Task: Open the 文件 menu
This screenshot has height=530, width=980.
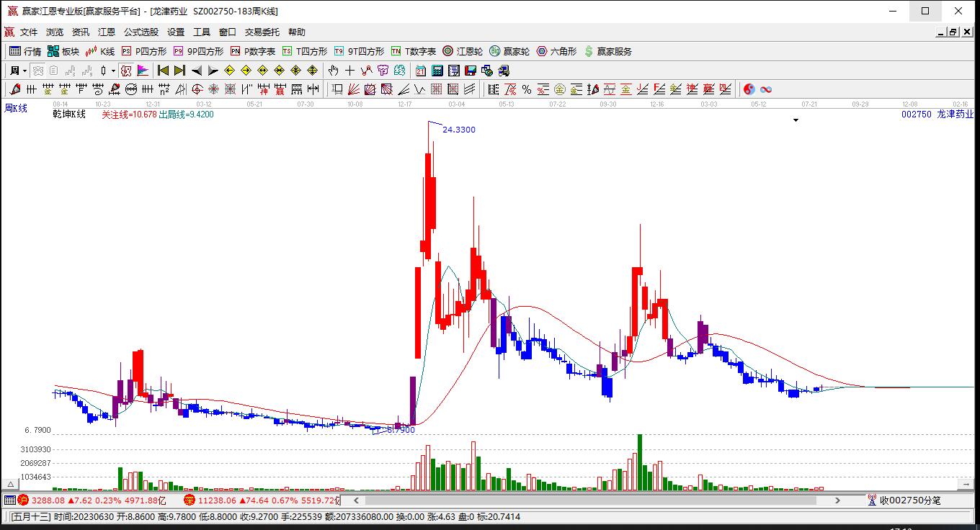Action: coord(29,32)
